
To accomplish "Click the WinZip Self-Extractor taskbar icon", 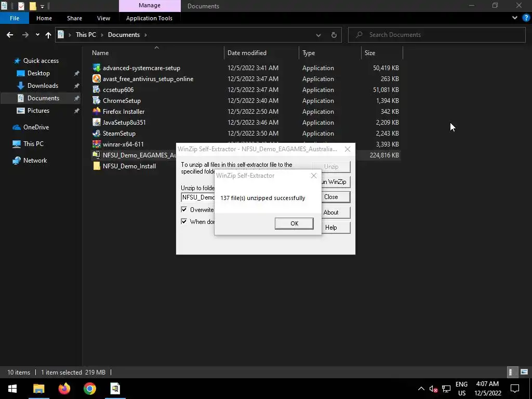I will (x=115, y=389).
